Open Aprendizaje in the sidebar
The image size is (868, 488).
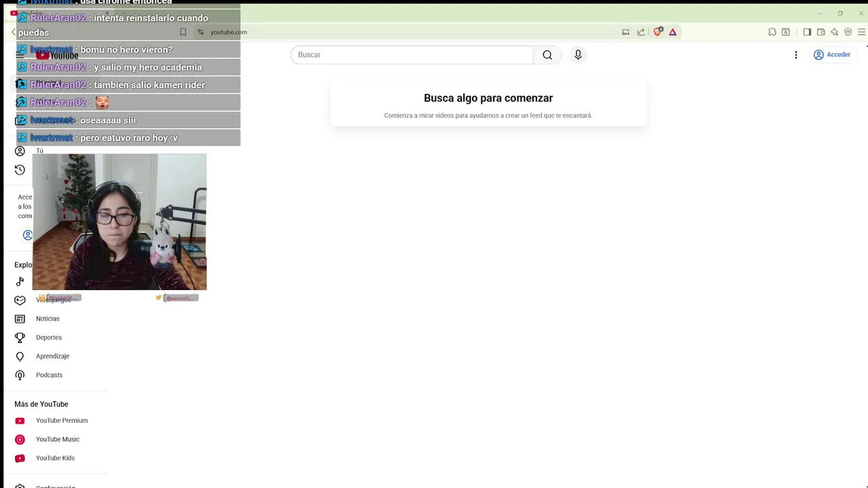pyautogui.click(x=52, y=356)
